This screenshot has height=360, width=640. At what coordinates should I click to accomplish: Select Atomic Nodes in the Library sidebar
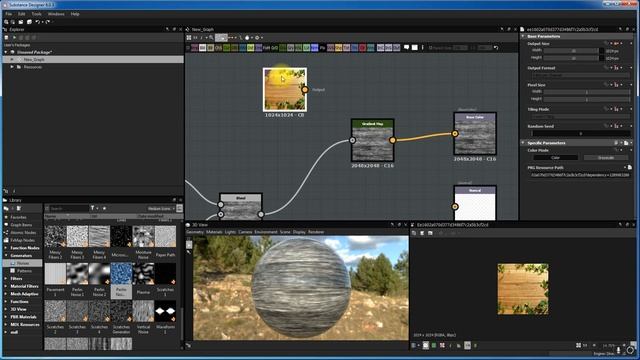tap(22, 233)
